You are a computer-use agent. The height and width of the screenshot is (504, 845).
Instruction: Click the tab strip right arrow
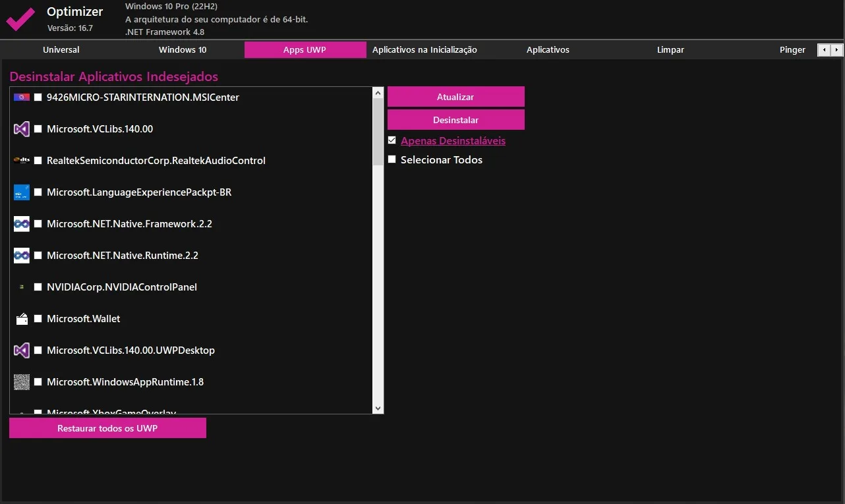point(836,50)
